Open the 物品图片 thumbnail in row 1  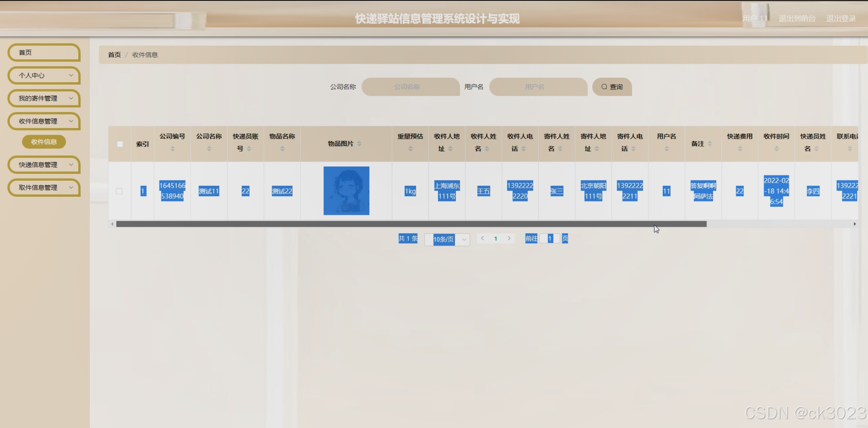pyautogui.click(x=346, y=191)
